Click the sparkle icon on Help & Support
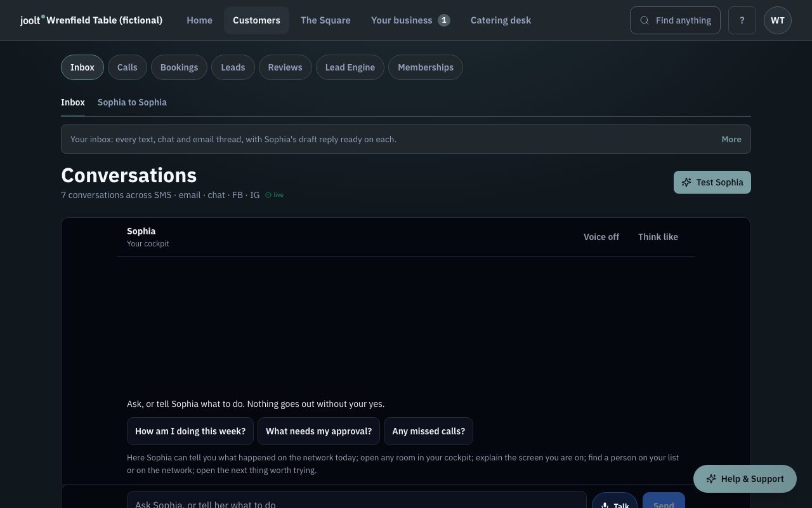 (711, 479)
